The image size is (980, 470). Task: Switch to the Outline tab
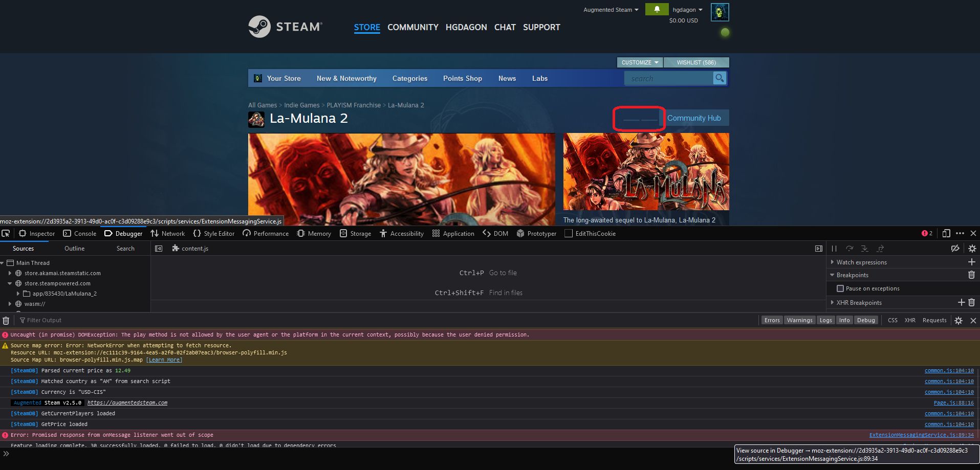(74, 248)
